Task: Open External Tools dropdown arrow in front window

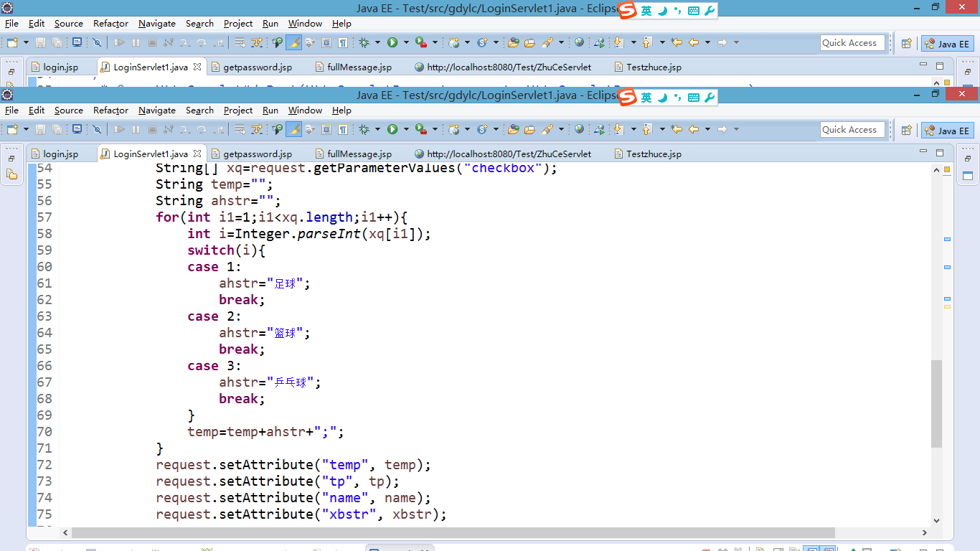Action: coord(435,129)
